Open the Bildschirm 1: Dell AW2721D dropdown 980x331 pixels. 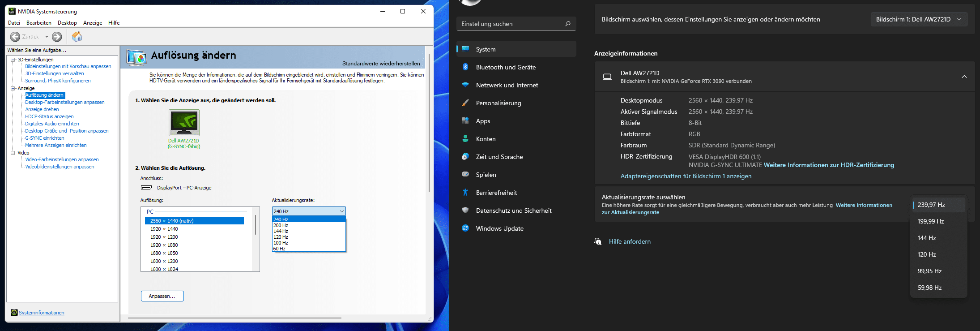coord(919,19)
